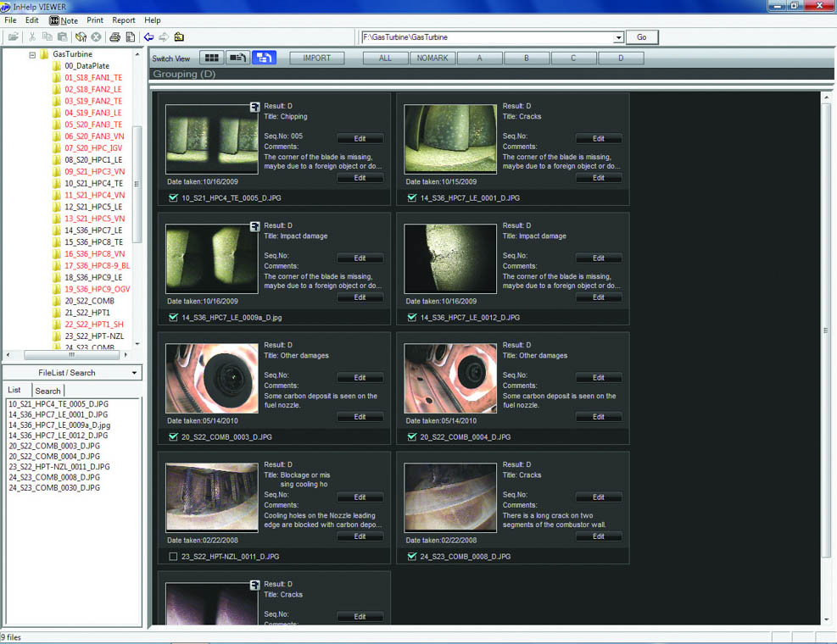The width and height of the screenshot is (837, 644).
Task: Switch to the detail list view icon
Action: 237,58
